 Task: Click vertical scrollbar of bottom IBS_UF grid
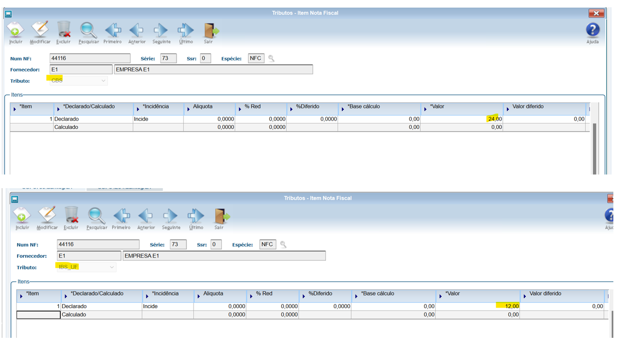coord(611,324)
